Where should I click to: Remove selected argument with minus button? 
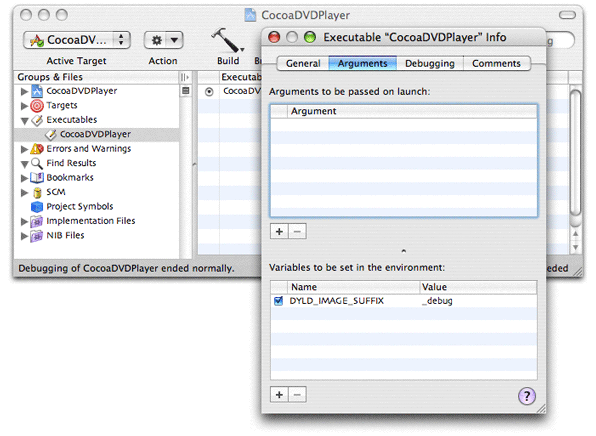coord(297,231)
